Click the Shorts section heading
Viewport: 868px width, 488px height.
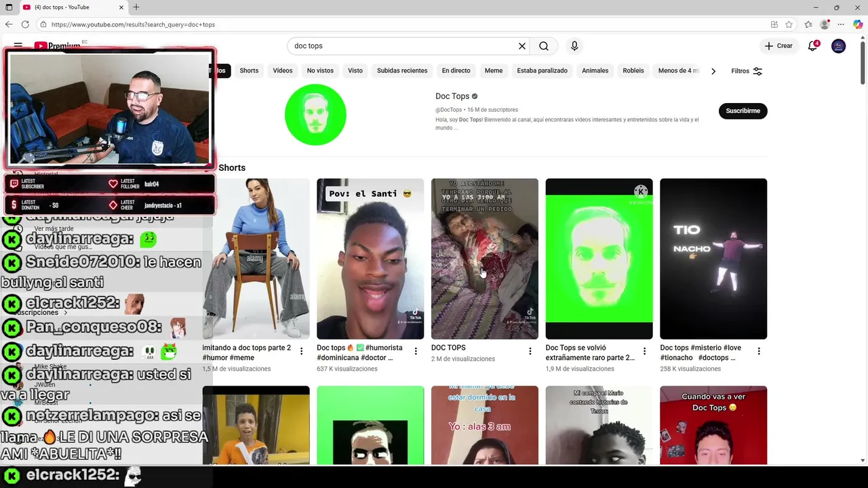[232, 167]
